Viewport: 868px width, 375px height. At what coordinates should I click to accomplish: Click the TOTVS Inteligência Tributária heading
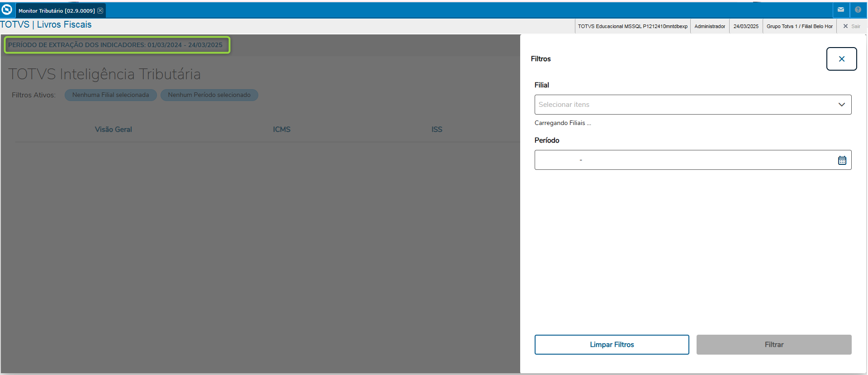coord(104,74)
